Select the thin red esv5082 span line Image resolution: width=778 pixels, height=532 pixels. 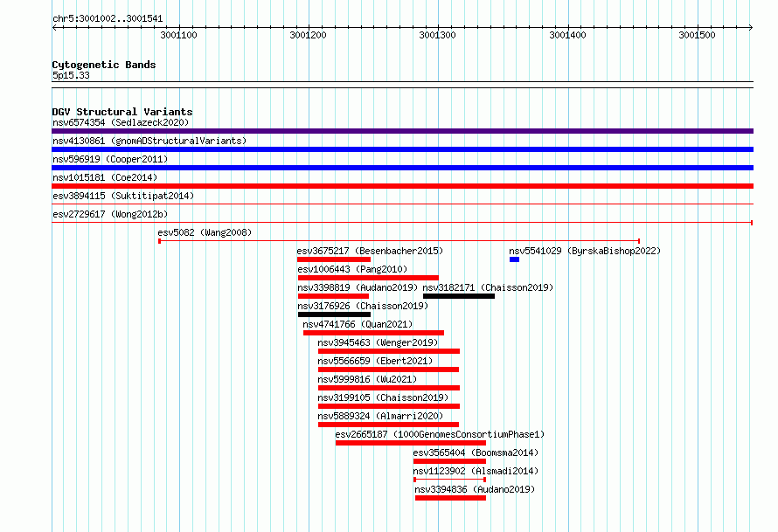tap(399, 241)
